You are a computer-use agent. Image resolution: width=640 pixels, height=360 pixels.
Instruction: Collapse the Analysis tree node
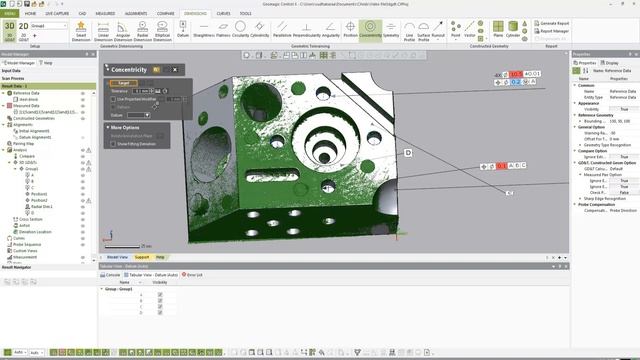pos(4,150)
